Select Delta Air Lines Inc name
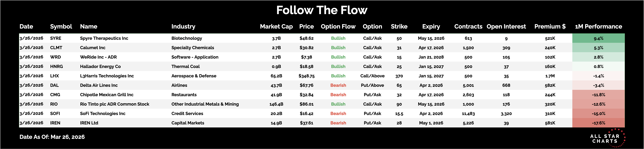644x149 pixels. (99, 85)
